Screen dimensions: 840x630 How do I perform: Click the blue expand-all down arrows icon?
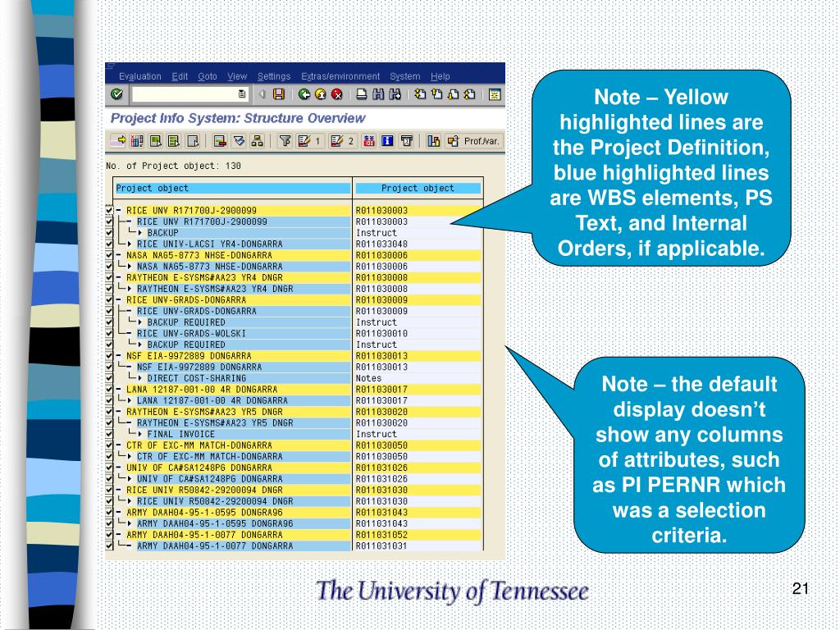(x=239, y=141)
